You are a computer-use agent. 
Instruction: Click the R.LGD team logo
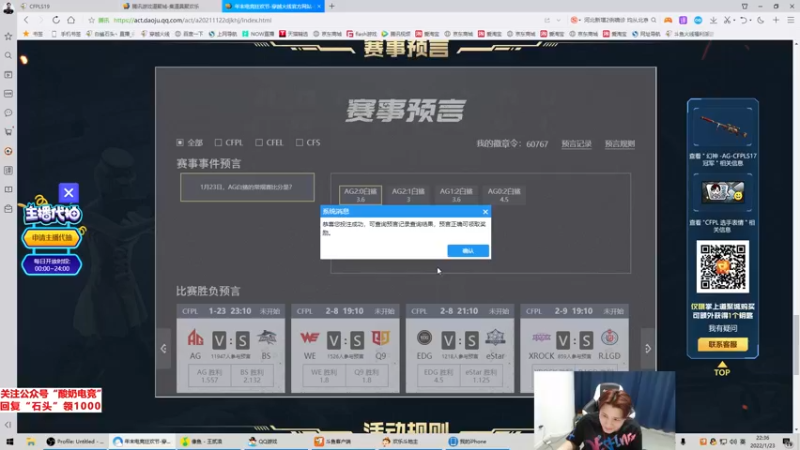(609, 337)
